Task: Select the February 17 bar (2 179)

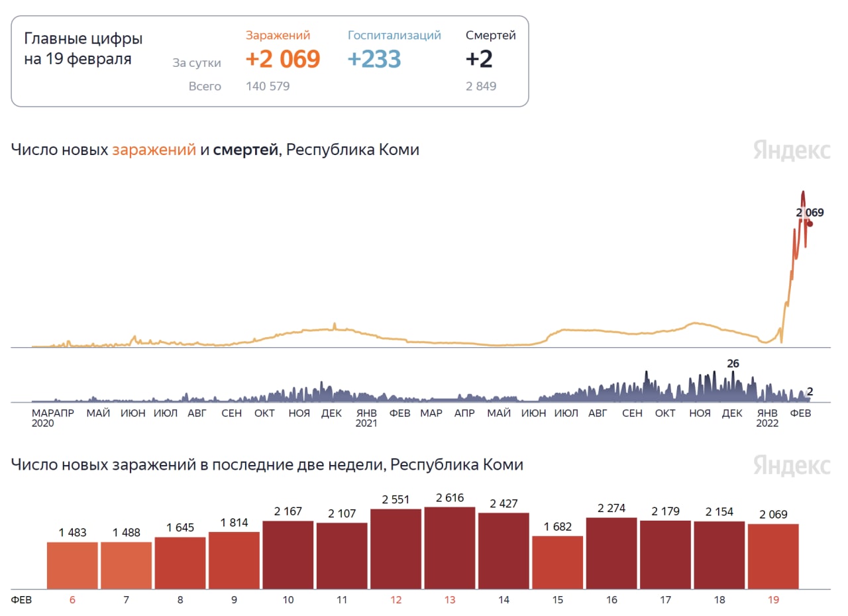Action: tap(665, 554)
